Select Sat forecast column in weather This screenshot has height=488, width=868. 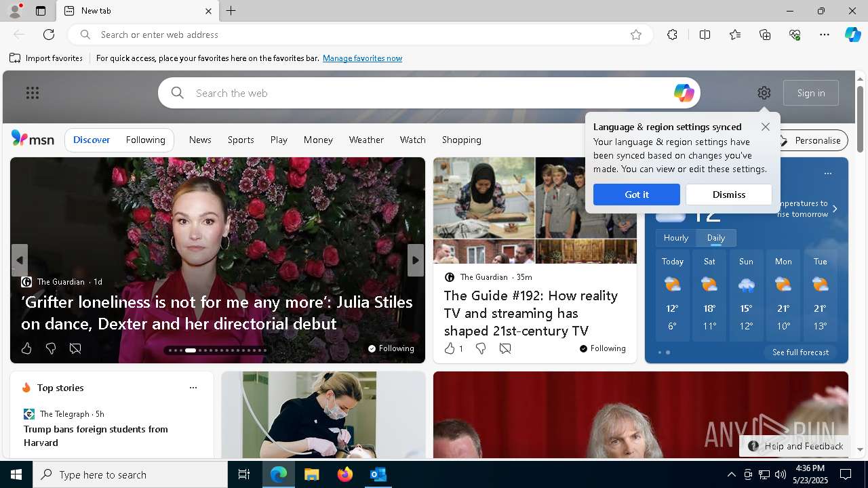pyautogui.click(x=709, y=296)
